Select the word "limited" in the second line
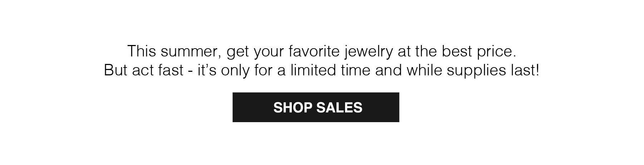 pyautogui.click(x=313, y=70)
